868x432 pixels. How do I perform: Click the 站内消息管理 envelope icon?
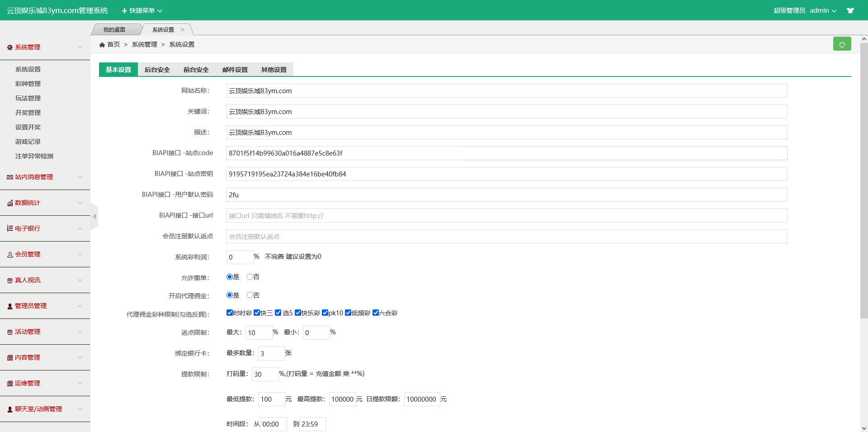[10, 177]
